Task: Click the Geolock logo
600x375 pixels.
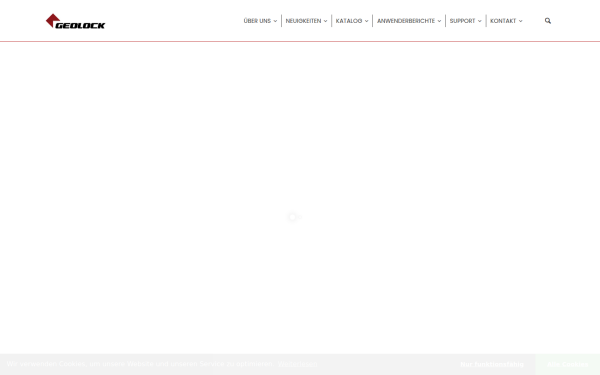Action: click(75, 21)
